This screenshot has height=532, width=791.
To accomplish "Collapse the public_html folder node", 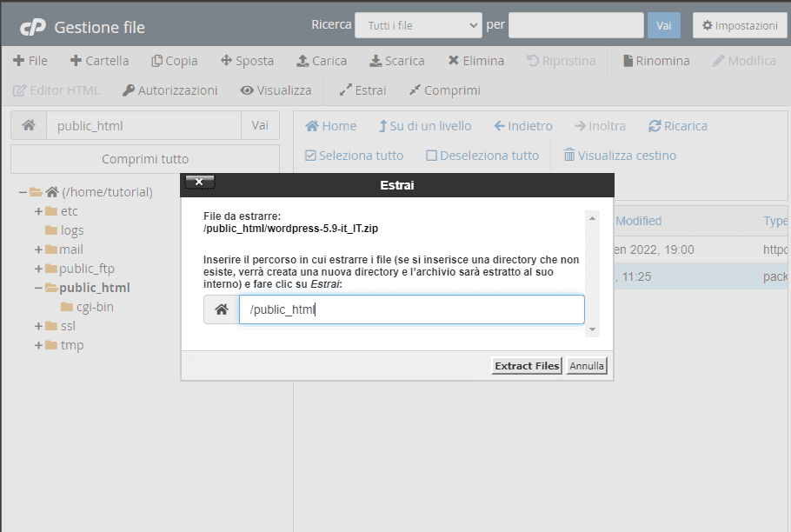I will pos(38,288).
